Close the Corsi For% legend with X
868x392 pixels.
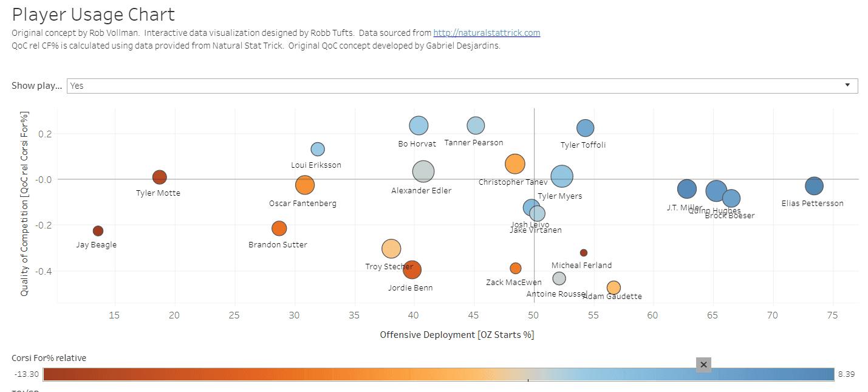(703, 365)
